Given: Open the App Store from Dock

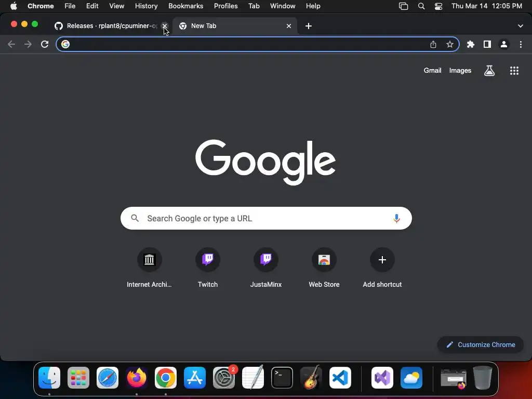Looking at the screenshot, I should coord(195,378).
